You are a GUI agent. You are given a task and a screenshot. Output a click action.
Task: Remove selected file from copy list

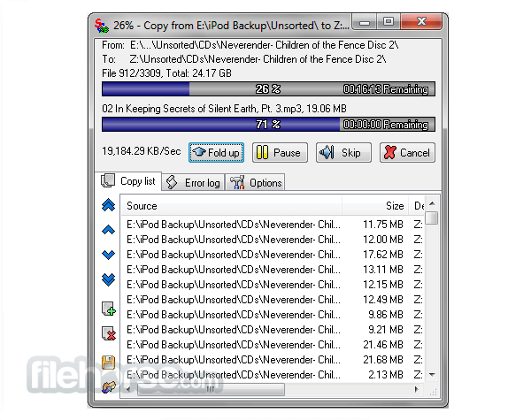click(x=109, y=333)
